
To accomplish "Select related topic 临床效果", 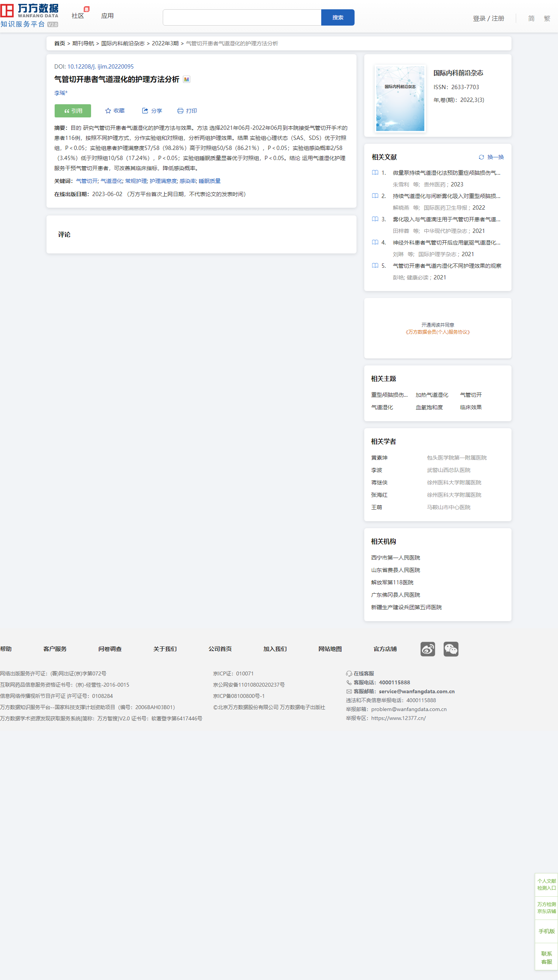I will point(471,407).
